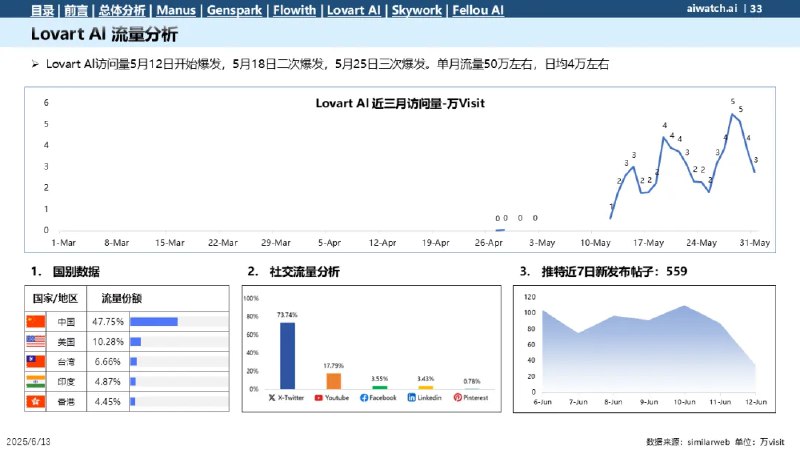Select the Lovart AI navigation link
The height and width of the screenshot is (450, 800).
354,10
